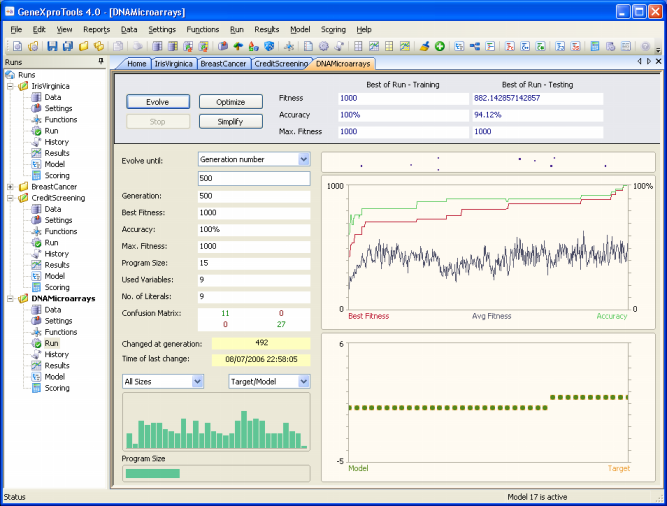667x506 pixels.
Task: Open the Reports menu
Action: click(97, 29)
